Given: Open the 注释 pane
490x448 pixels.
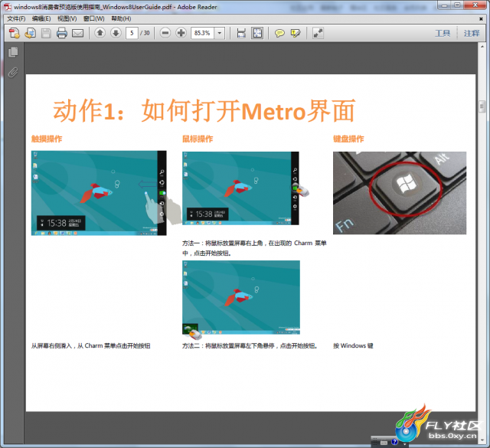Looking at the screenshot, I should coord(472,33).
